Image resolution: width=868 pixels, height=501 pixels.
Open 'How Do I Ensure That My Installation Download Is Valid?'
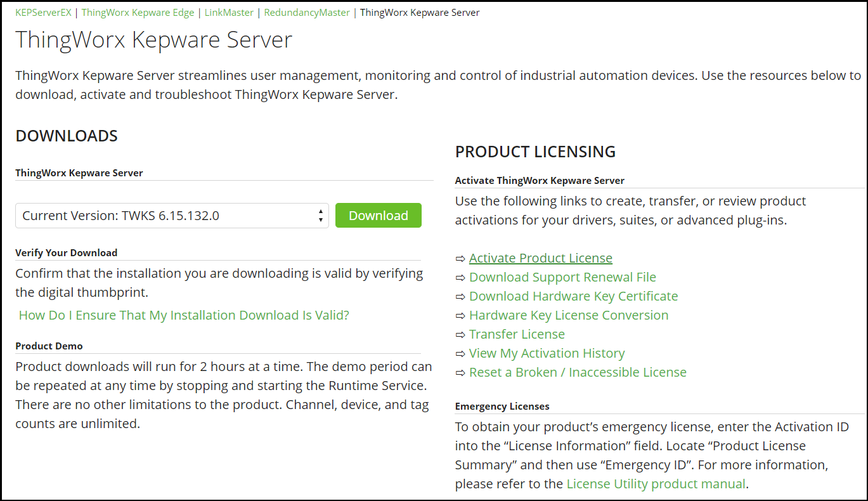tap(184, 315)
